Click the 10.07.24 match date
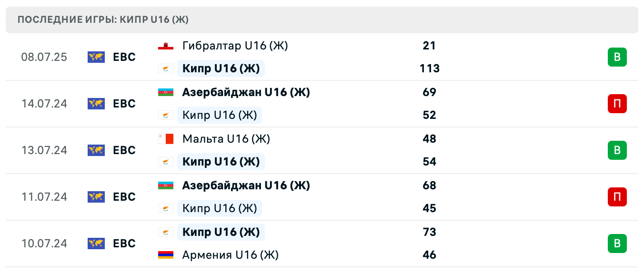 44,244
